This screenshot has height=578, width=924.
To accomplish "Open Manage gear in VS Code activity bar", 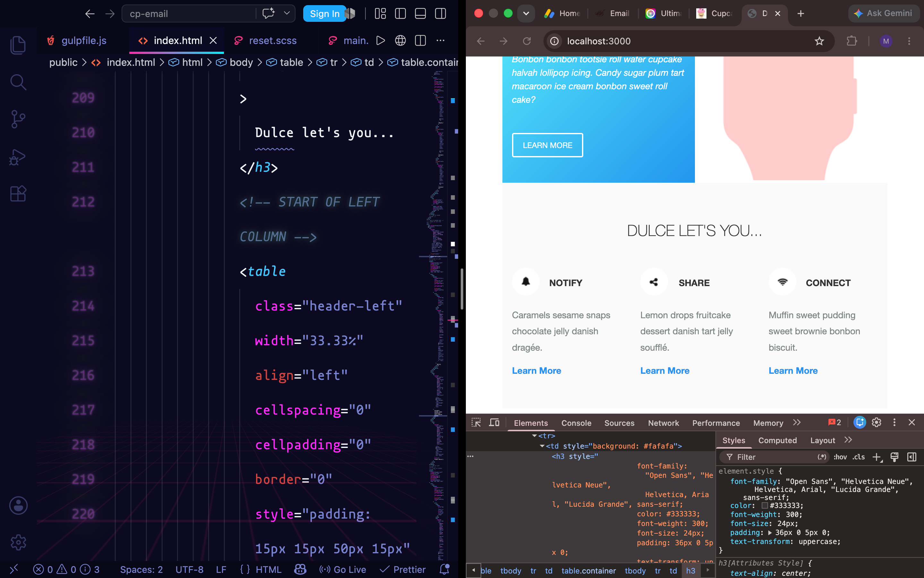I will (x=18, y=542).
